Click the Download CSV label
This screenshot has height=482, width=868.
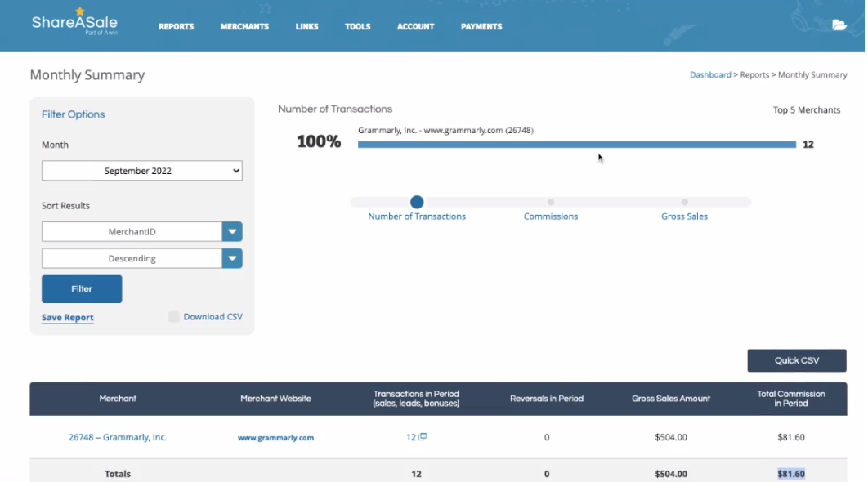[x=213, y=316]
